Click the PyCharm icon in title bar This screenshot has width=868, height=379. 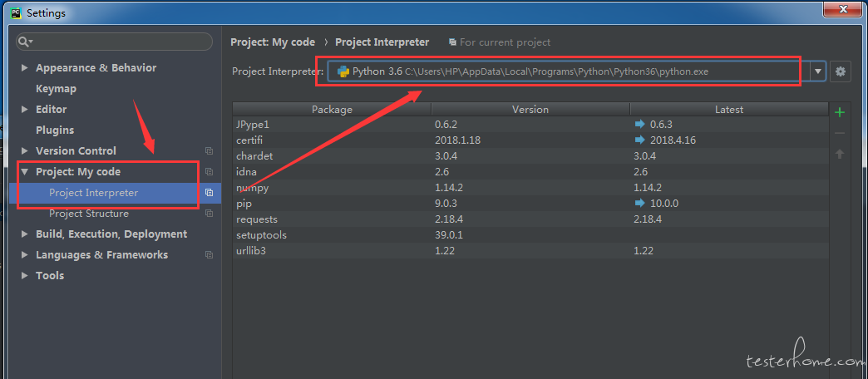[x=17, y=12]
